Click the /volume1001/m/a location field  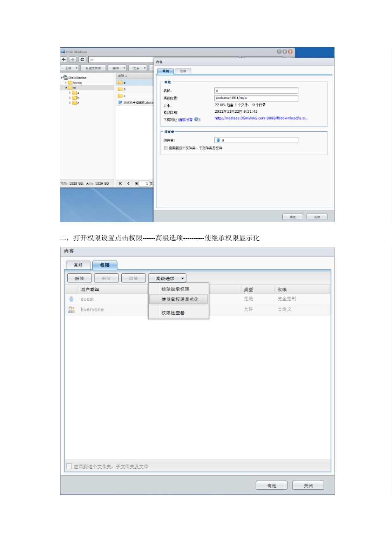click(256, 98)
